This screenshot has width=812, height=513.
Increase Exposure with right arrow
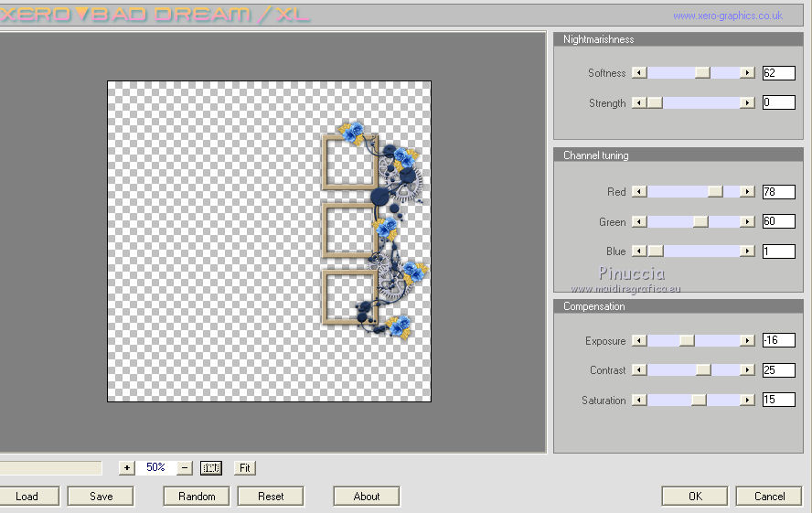coord(747,340)
